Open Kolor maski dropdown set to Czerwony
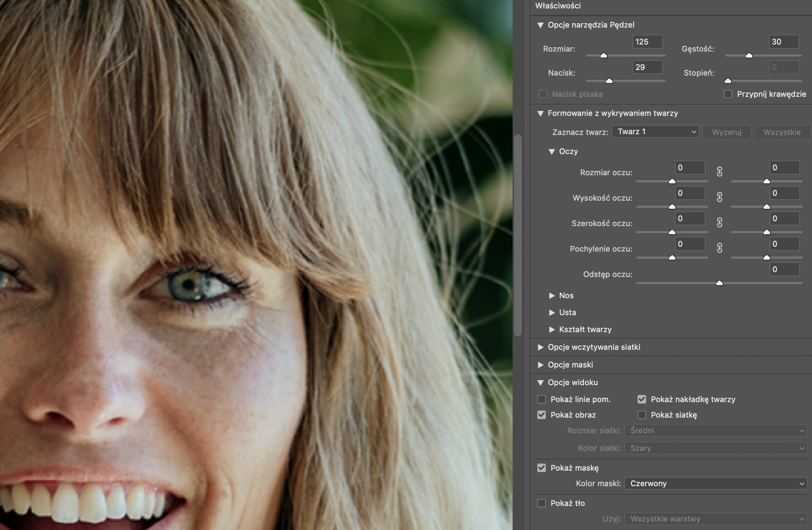 pyautogui.click(x=716, y=483)
